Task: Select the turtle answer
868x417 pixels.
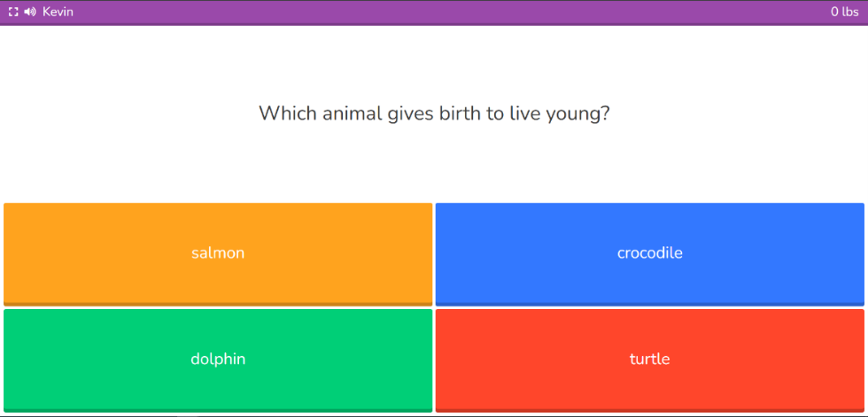Action: click(x=649, y=359)
